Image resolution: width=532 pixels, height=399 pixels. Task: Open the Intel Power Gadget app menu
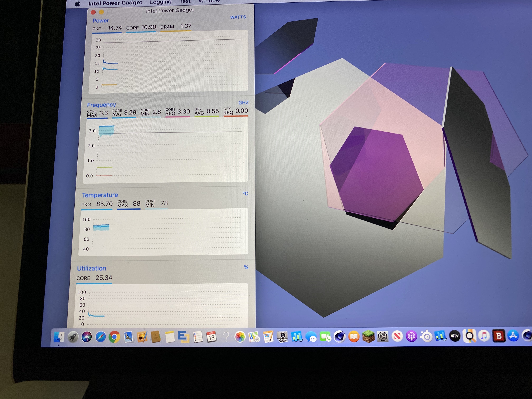click(x=115, y=3)
